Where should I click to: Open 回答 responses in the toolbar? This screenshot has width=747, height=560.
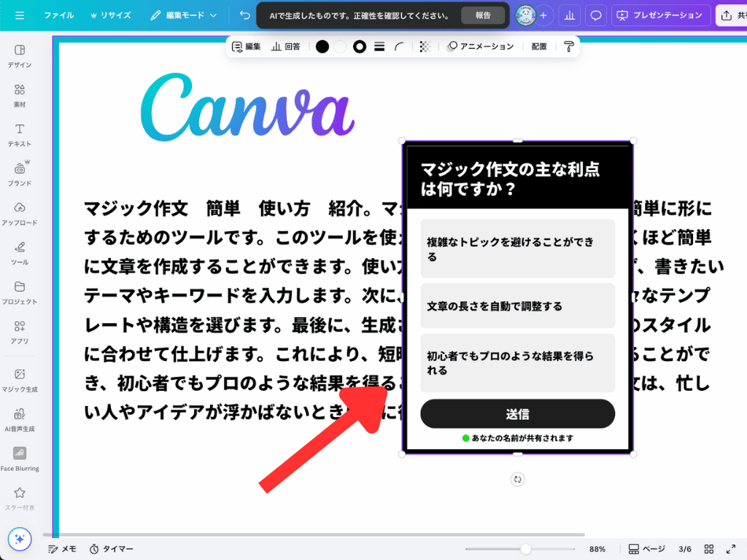tap(286, 47)
